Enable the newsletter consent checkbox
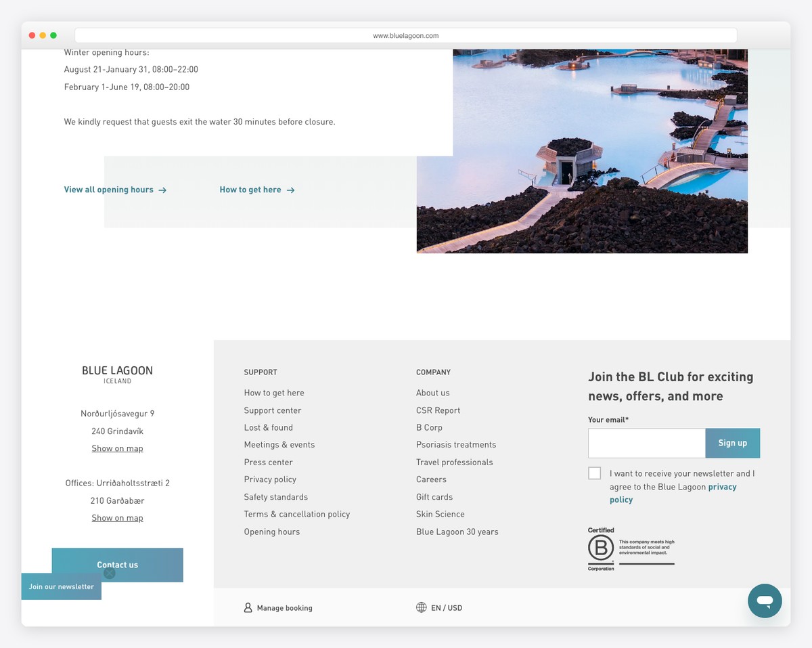The image size is (812, 648). click(x=594, y=473)
